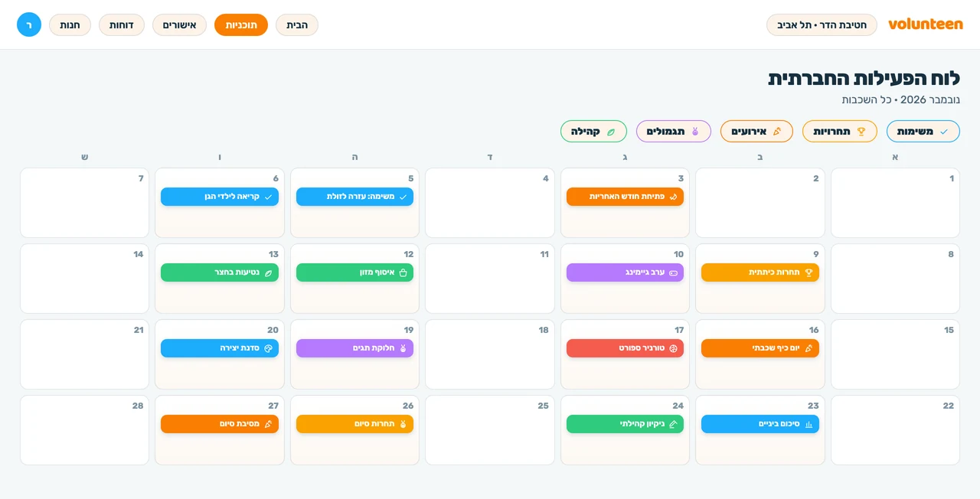Select the empty day 15 cell

point(895,354)
